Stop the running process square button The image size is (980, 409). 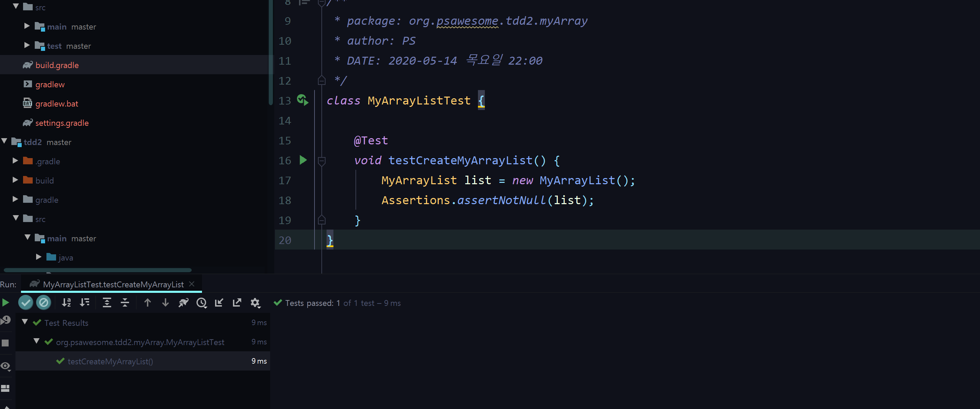(x=5, y=343)
